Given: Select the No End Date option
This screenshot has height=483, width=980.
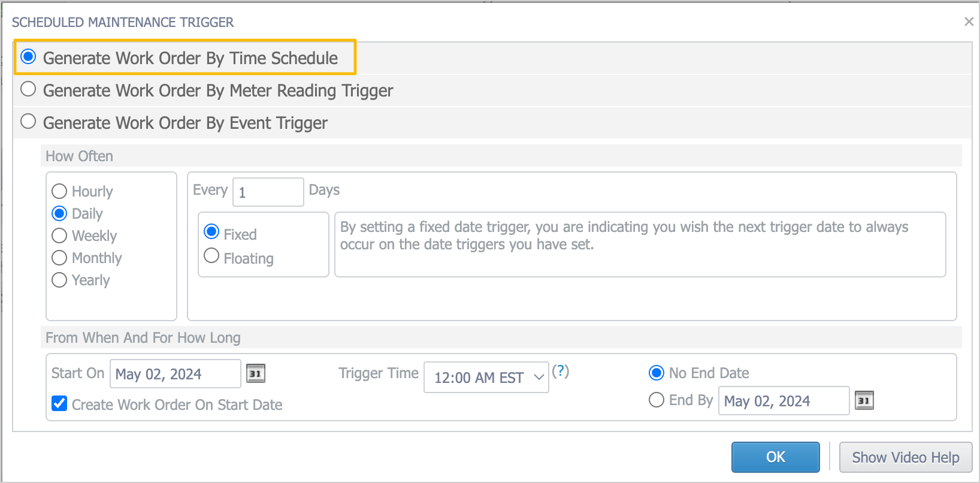Looking at the screenshot, I should coord(656,373).
